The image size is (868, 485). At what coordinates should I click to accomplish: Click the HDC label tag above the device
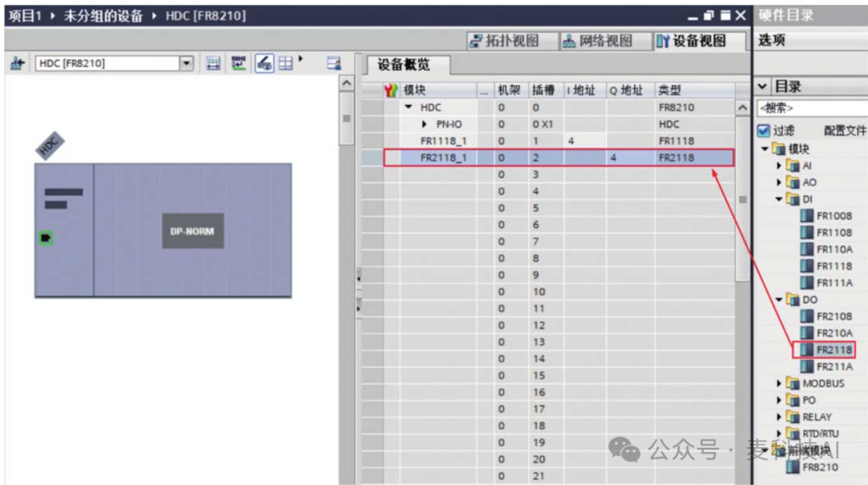pyautogui.click(x=50, y=145)
